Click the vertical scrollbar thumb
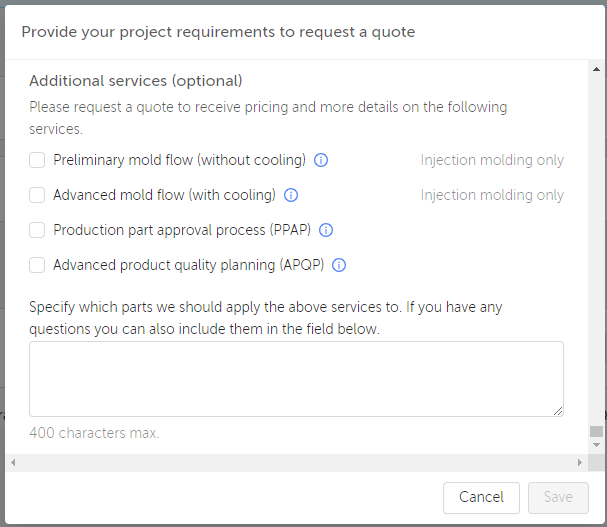This screenshot has width=607, height=527. (x=596, y=432)
